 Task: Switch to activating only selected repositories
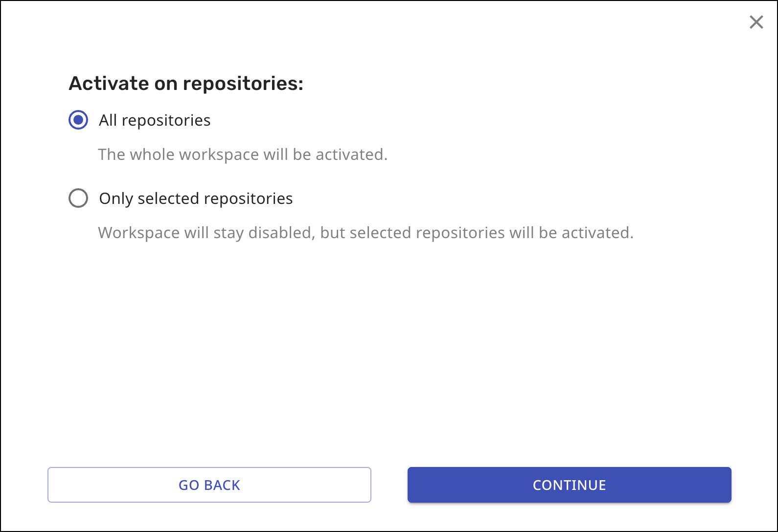(x=78, y=199)
